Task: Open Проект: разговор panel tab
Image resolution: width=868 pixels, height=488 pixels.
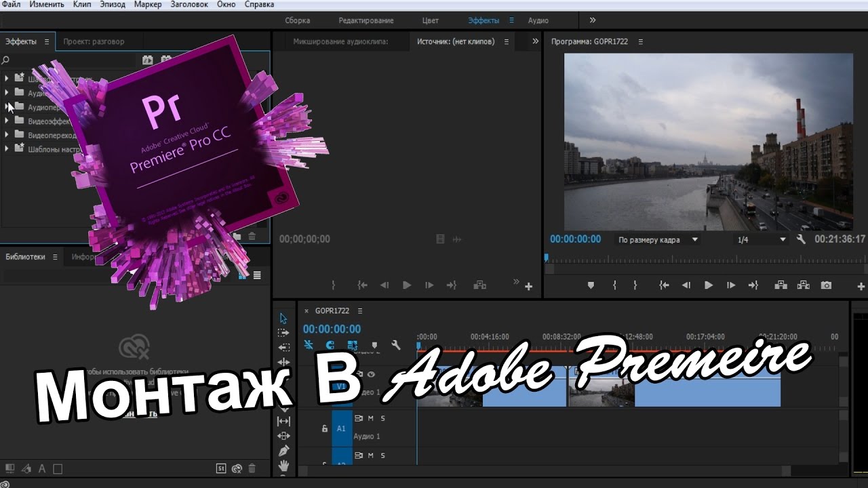Action: [x=94, y=41]
